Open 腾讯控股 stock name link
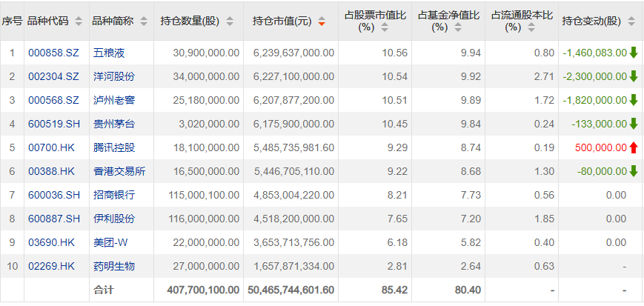Screen dimensions: 644x306 click(114, 148)
